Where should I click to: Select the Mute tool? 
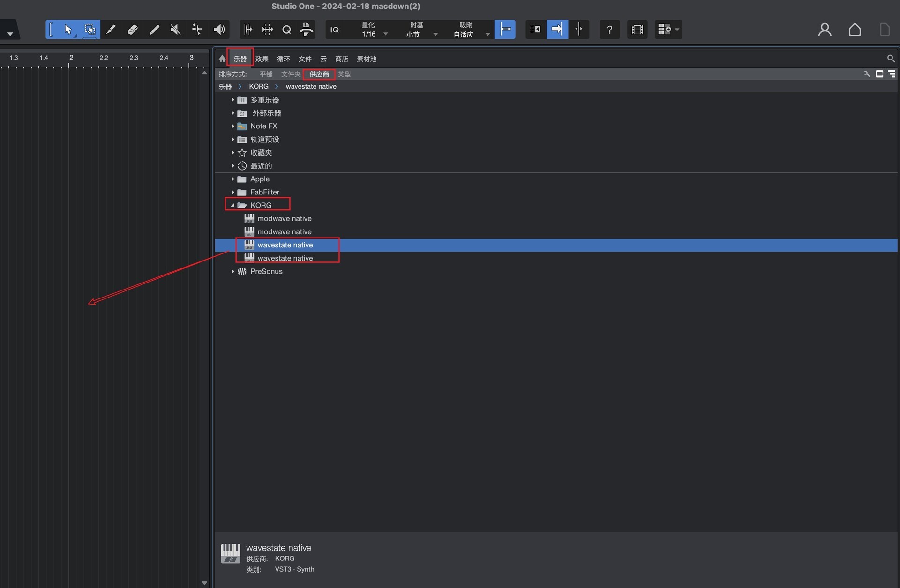(x=175, y=30)
